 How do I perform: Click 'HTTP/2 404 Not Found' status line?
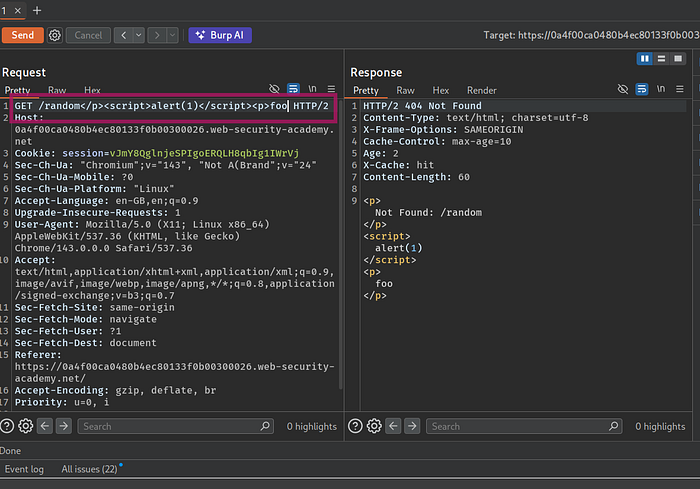[x=422, y=106]
